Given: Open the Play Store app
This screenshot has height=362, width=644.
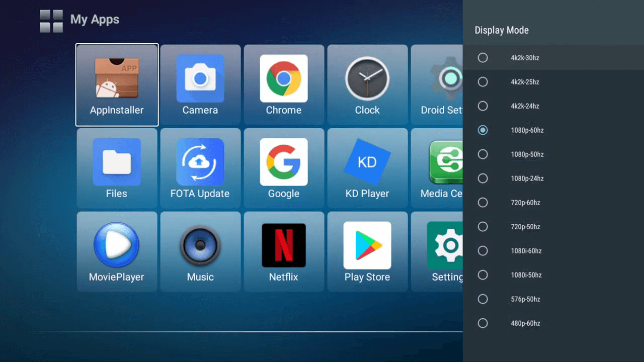Looking at the screenshot, I should click(x=367, y=251).
